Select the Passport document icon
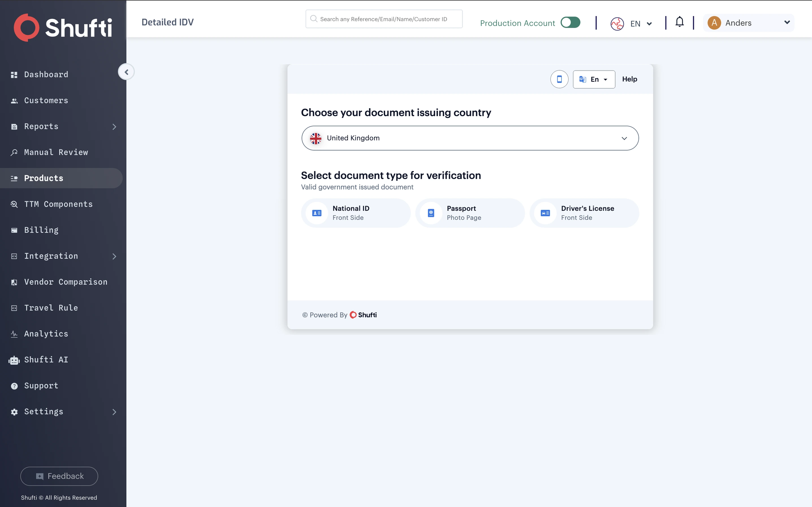The width and height of the screenshot is (812, 507). tap(431, 213)
